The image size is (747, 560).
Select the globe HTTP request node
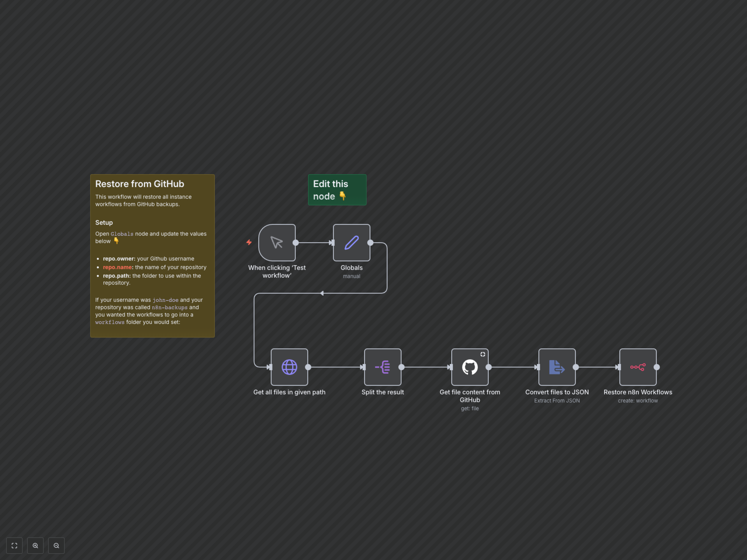click(x=289, y=367)
